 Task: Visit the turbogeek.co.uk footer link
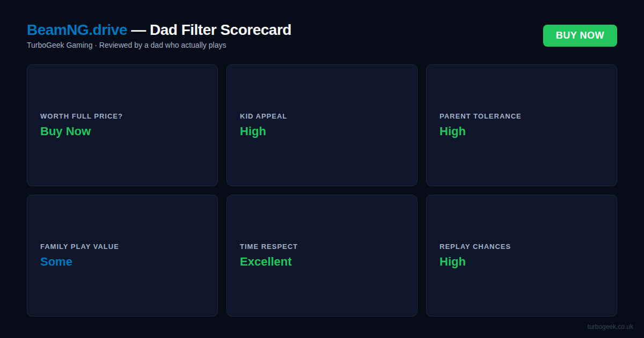tap(610, 326)
